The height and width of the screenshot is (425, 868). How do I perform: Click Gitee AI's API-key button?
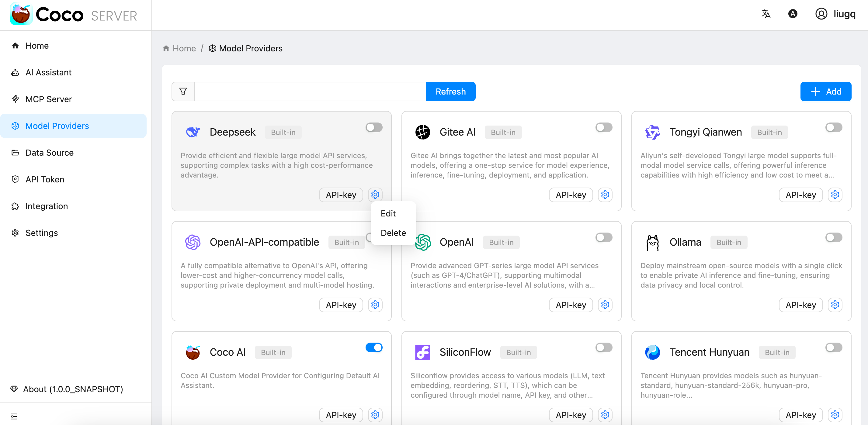point(571,195)
